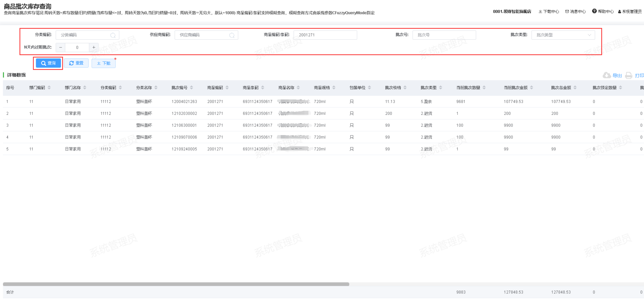Click the search icon in 分类编码 field
The image size is (644, 301).
(113, 35)
